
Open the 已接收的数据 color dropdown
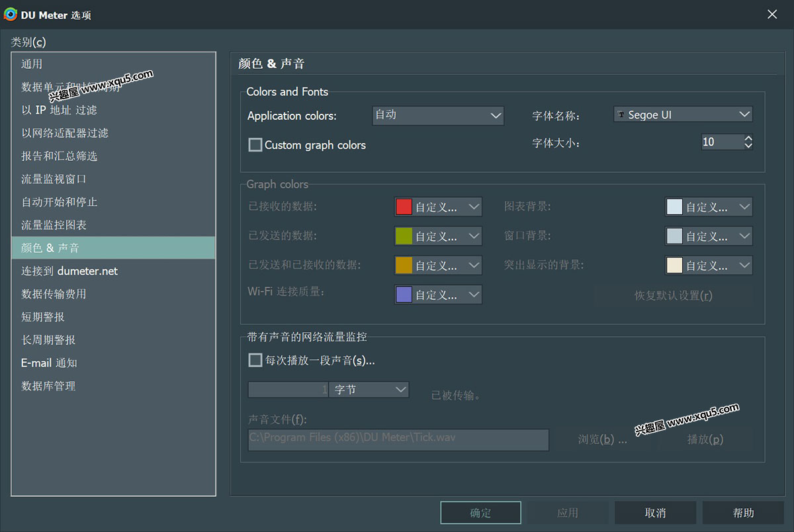click(x=438, y=206)
